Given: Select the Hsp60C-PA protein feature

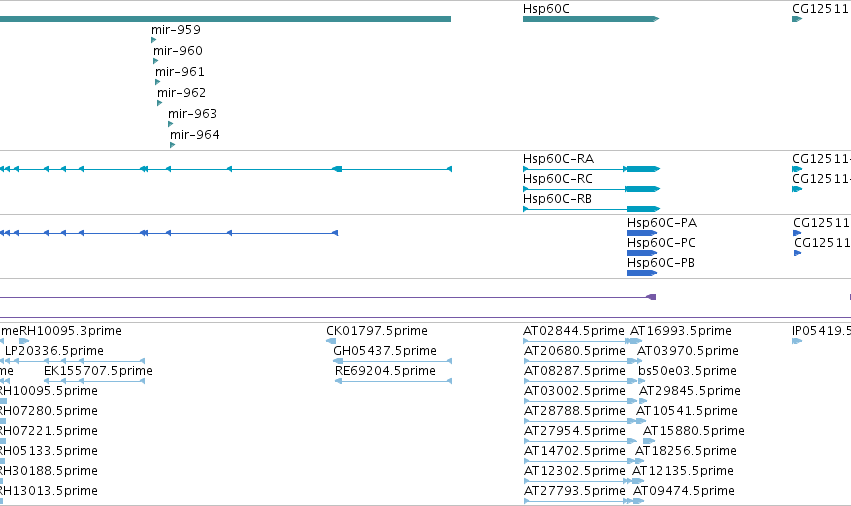Looking at the screenshot, I should tap(642, 233).
